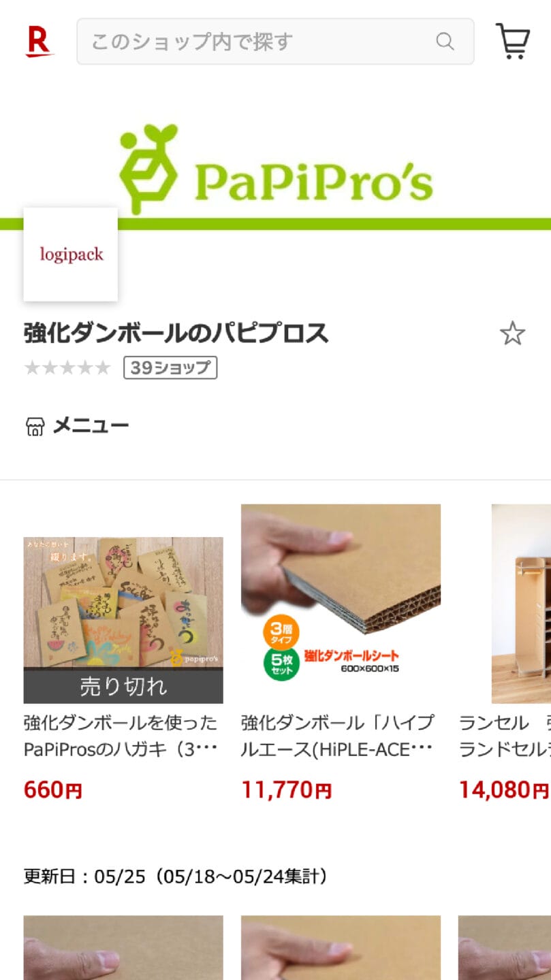The height and width of the screenshot is (980, 551).
Task: Click the storefront icon beside メニュー
Action: coord(35,427)
